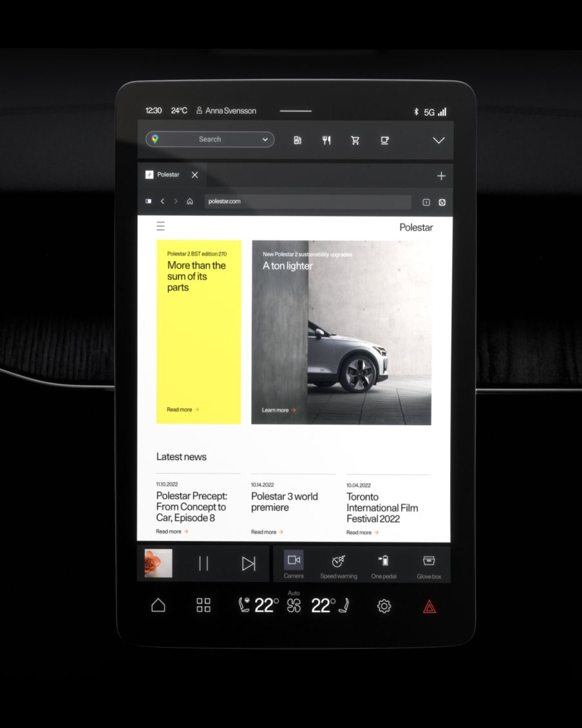Search for restaurants with the fork-and-knife icon
The height and width of the screenshot is (728, 582).
[326, 140]
